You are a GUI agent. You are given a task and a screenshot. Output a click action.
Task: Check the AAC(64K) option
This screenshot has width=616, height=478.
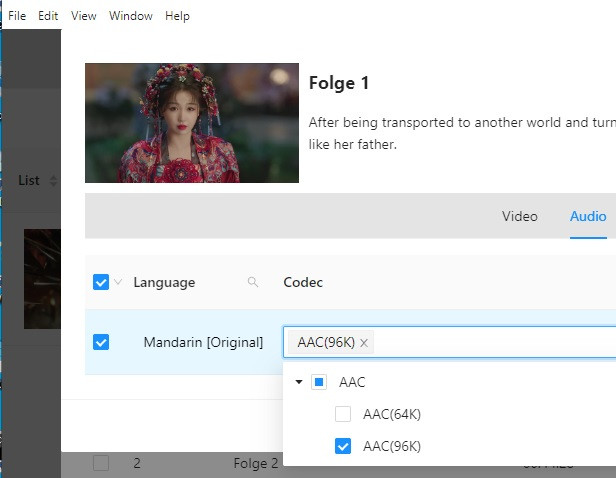tap(343, 414)
